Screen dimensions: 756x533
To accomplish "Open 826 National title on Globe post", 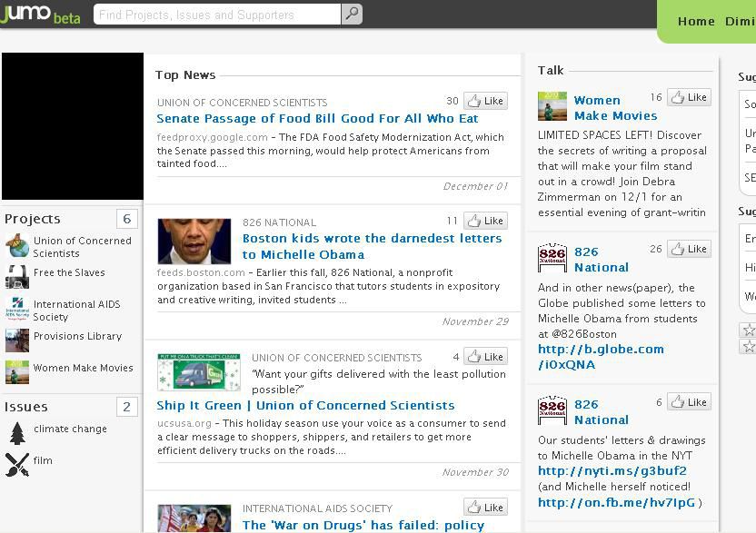I will click(x=602, y=260).
